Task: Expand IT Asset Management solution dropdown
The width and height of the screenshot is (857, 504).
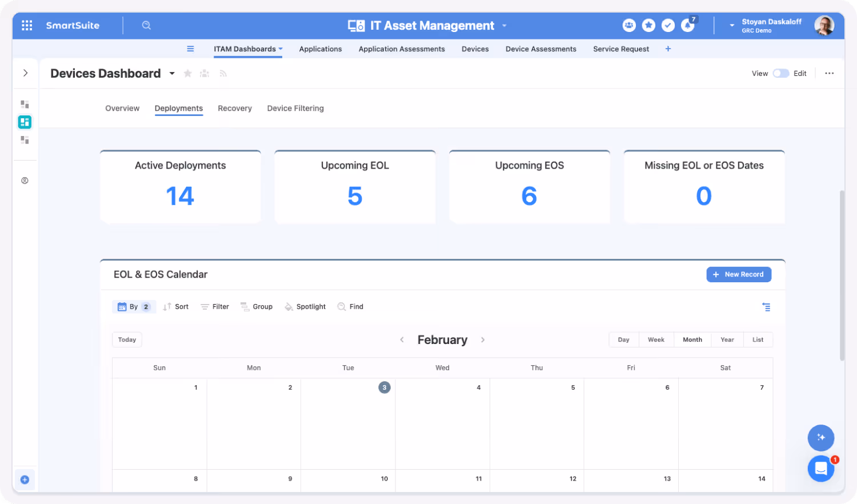Action: tap(504, 26)
